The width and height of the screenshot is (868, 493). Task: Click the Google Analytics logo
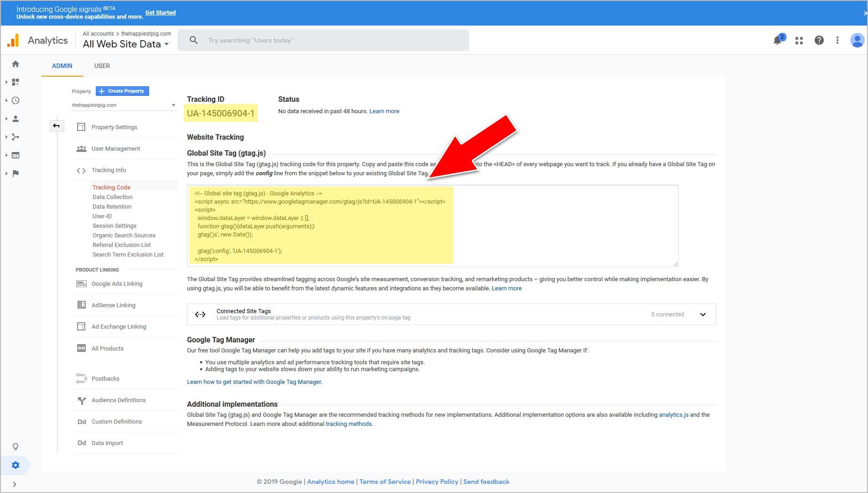(x=13, y=40)
